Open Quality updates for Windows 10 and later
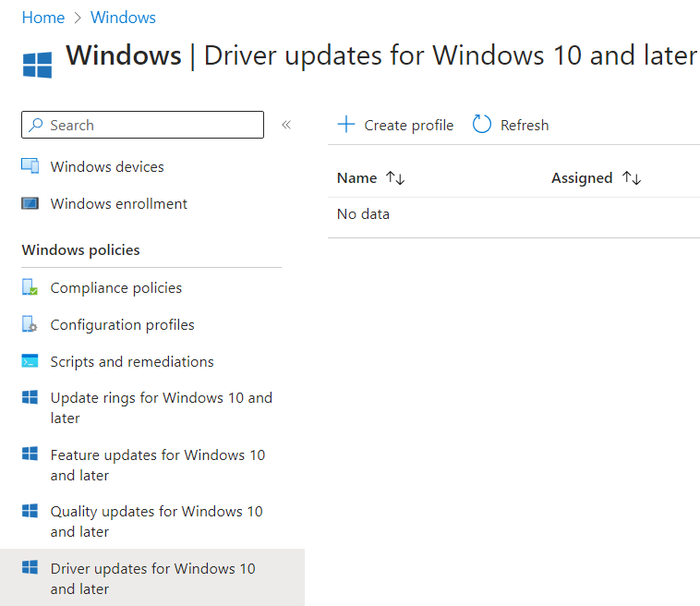Image resolution: width=700 pixels, height=606 pixels. pos(156,521)
